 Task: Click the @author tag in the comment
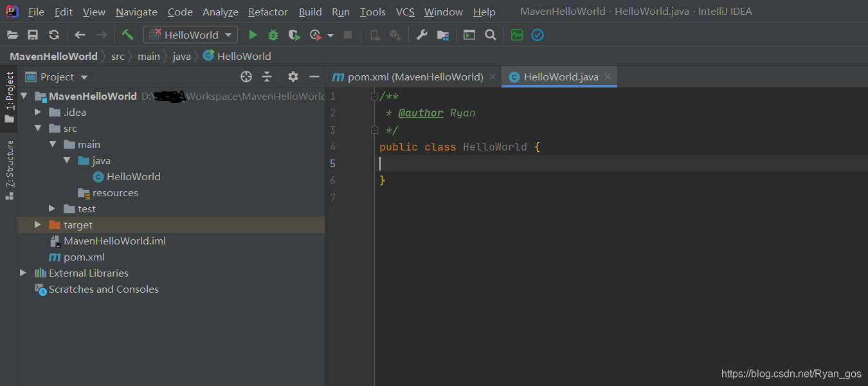click(420, 113)
